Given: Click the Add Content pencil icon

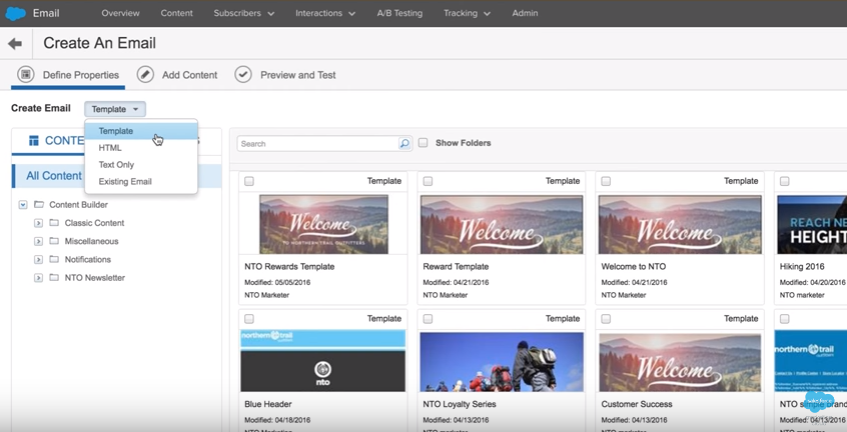Looking at the screenshot, I should click(x=145, y=75).
